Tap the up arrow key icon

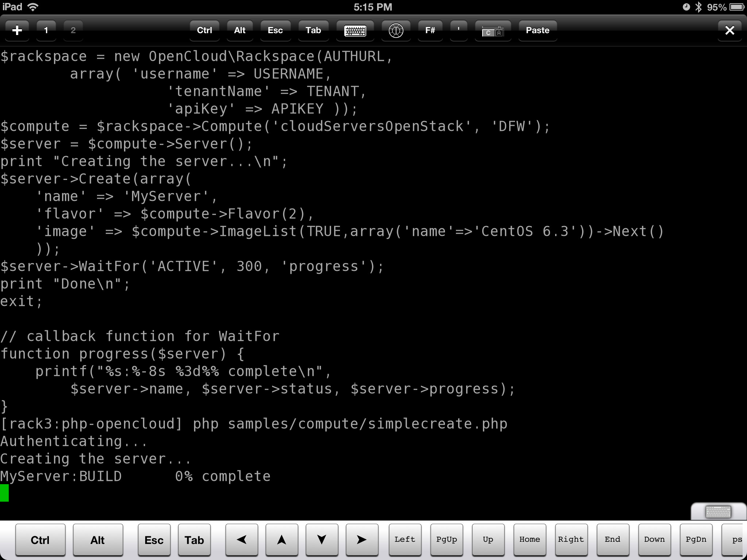(x=282, y=540)
